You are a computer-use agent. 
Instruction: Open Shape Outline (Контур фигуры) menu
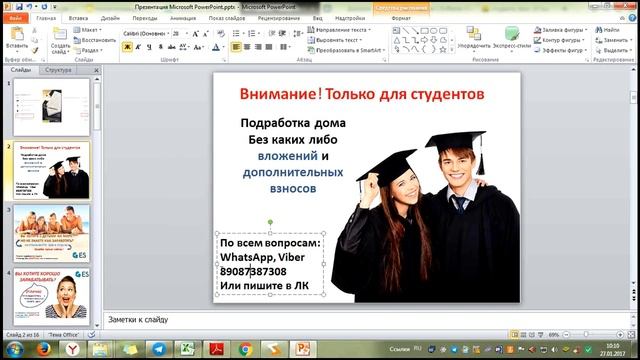click(x=559, y=40)
